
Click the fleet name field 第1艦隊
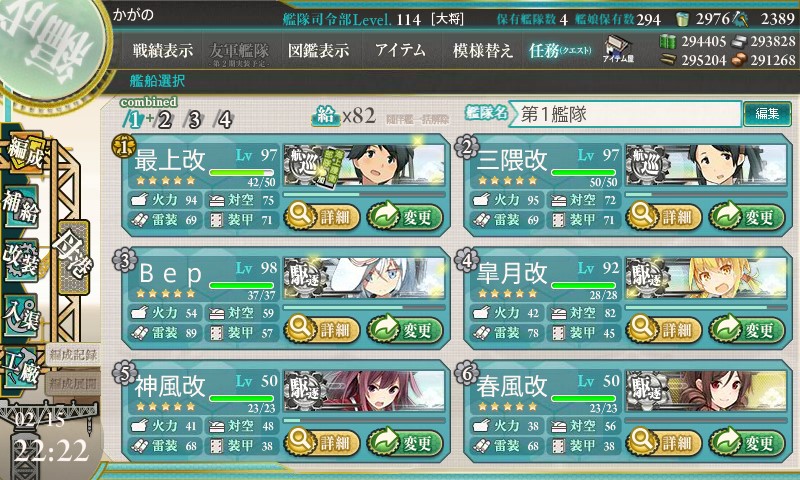(x=626, y=114)
